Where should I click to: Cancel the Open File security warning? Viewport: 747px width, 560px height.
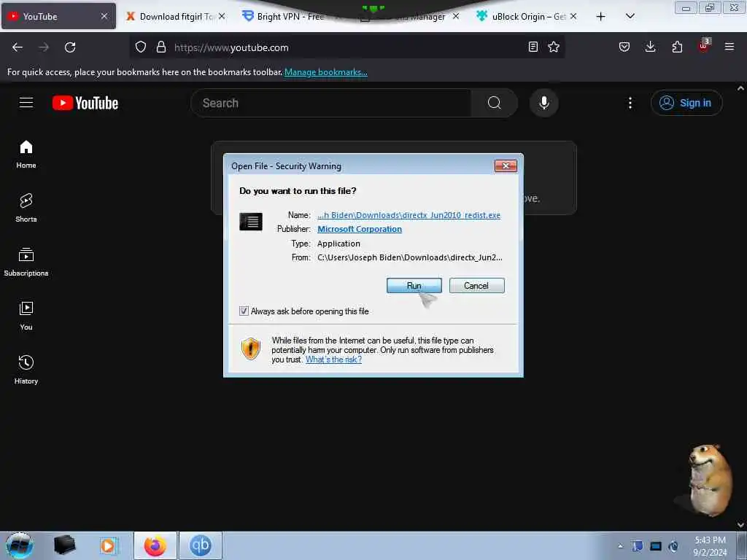476,285
